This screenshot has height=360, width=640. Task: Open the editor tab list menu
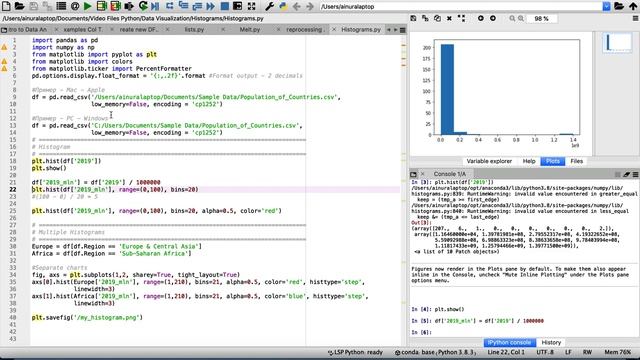402,30
